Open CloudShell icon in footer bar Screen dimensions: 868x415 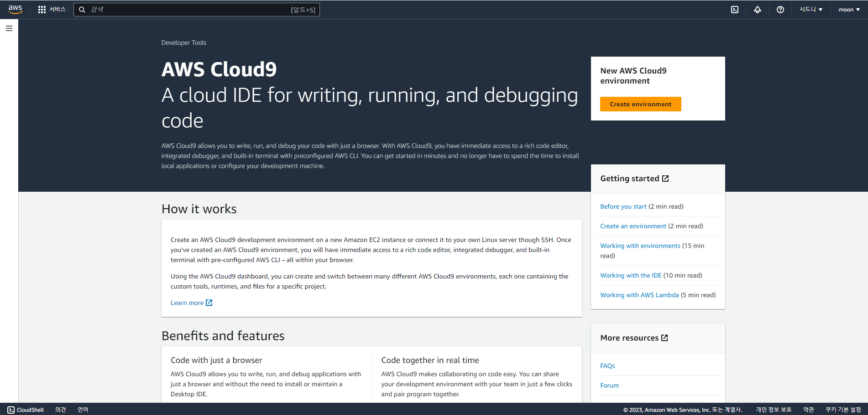click(x=11, y=410)
